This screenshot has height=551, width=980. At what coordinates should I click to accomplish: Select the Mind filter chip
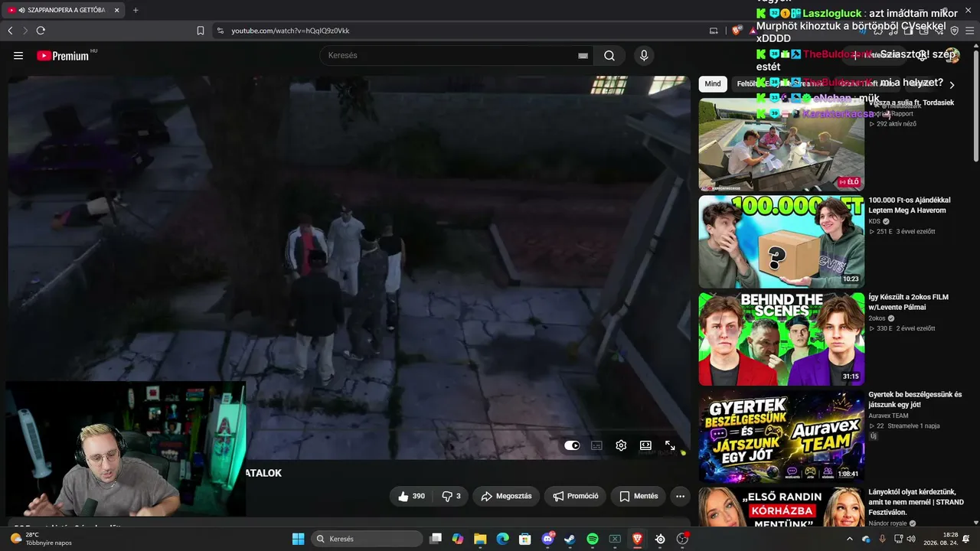pos(713,83)
